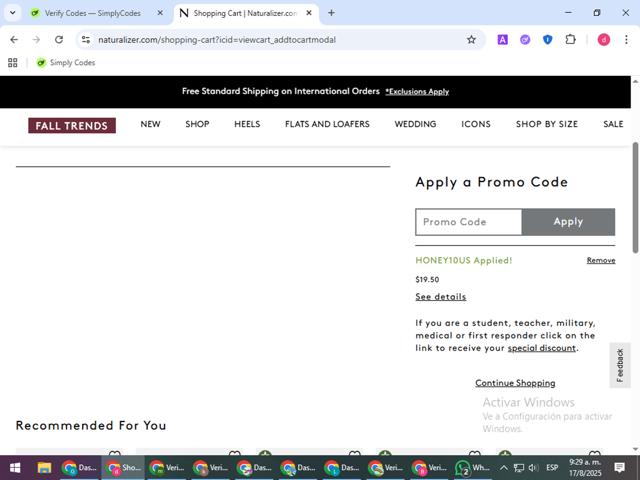Reload the Naturalizer cart page
640x480 pixels.
pos(59,40)
